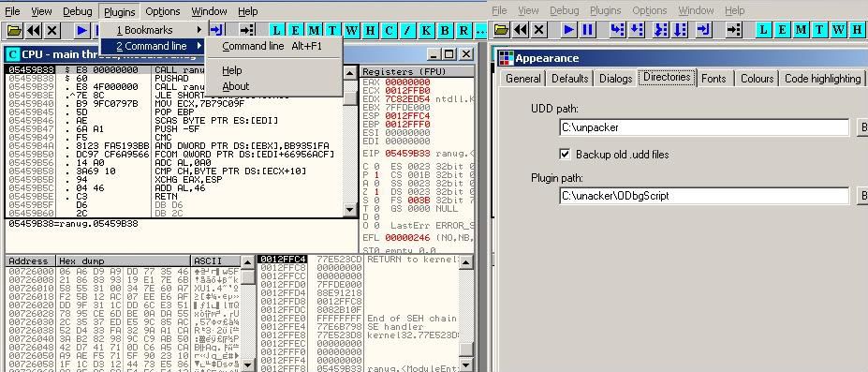Click Execute till return in right toolbar
Image resolution: width=868 pixels, height=372 pixels.
click(x=703, y=30)
